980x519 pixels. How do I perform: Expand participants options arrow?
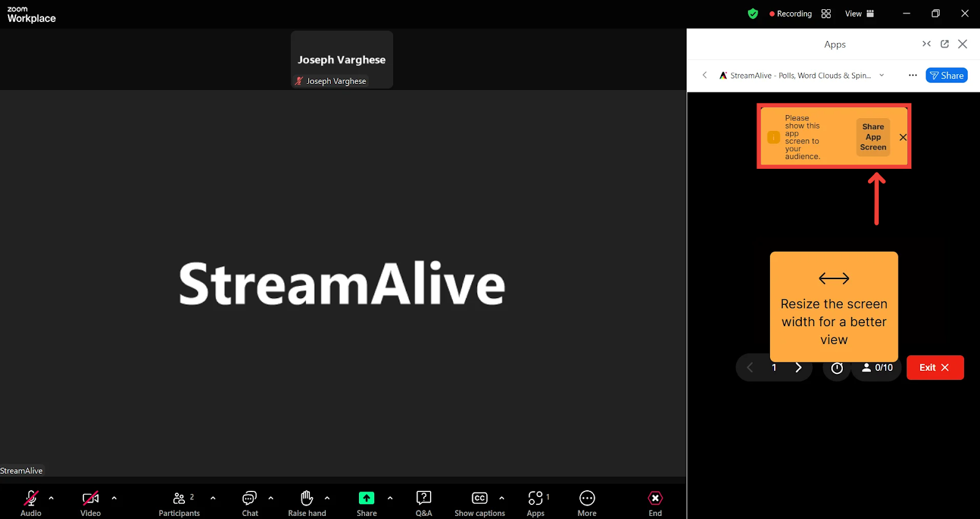(x=213, y=498)
